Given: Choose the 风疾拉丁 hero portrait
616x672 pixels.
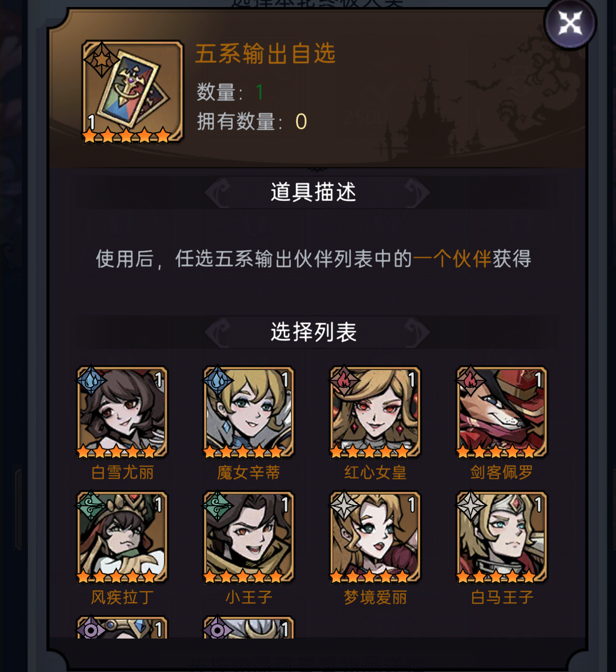Looking at the screenshot, I should point(122,537).
